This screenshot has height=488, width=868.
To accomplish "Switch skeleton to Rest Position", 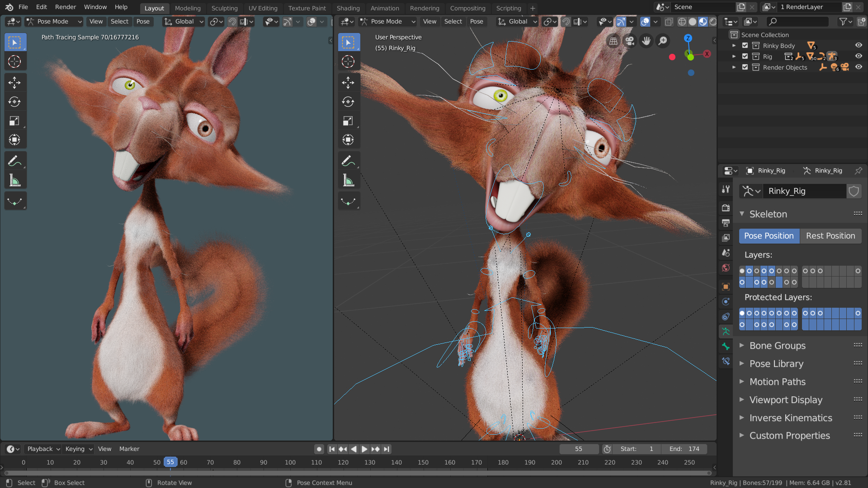I will click(830, 236).
